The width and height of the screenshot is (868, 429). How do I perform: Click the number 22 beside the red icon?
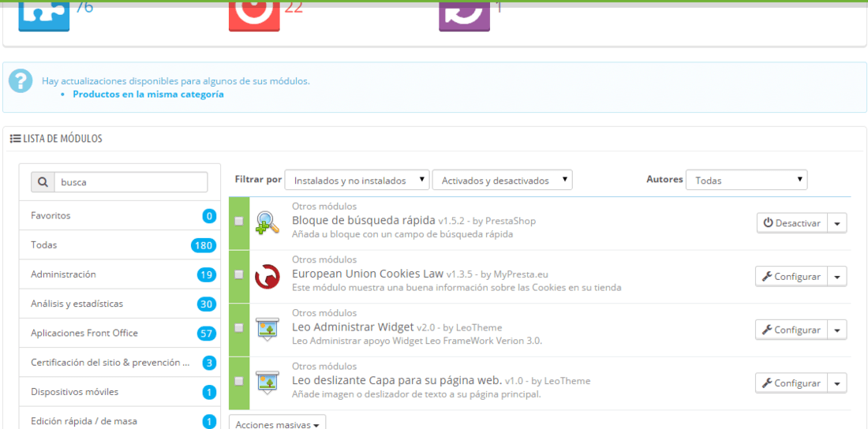click(x=294, y=7)
